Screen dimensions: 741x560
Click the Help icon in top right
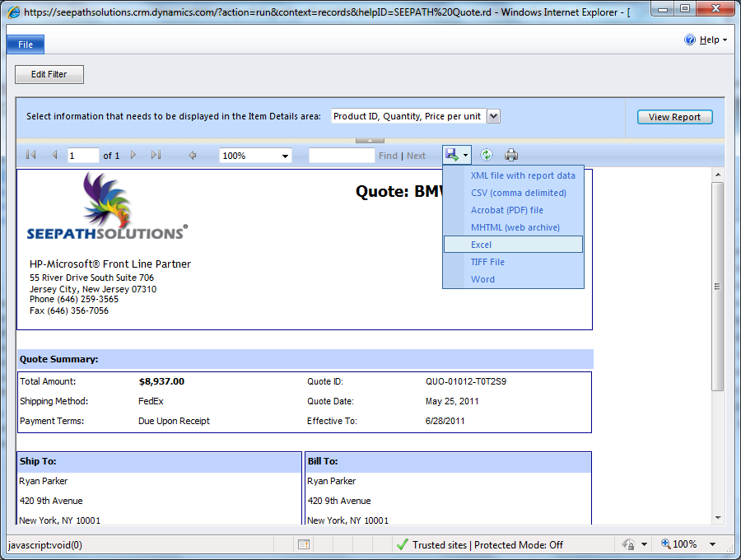pos(690,40)
